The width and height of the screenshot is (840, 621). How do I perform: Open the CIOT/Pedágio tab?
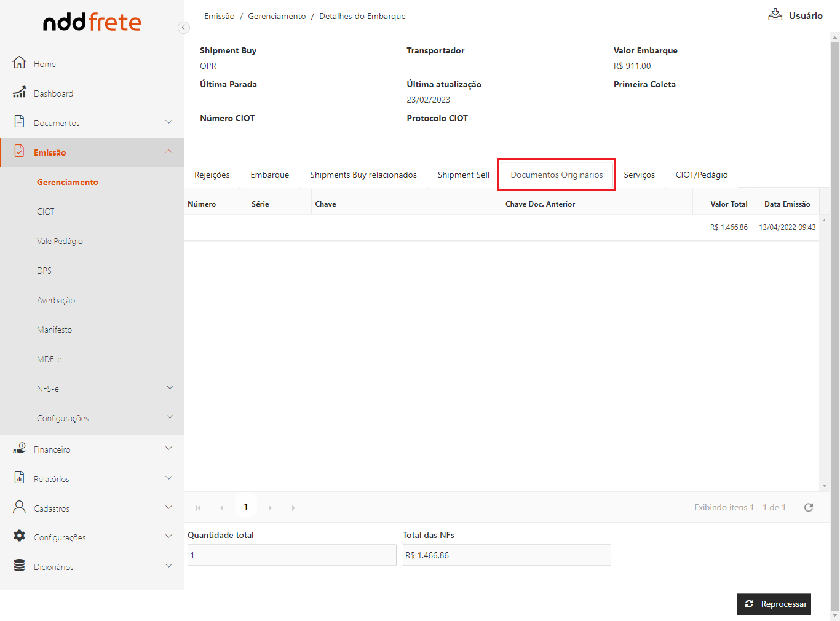click(702, 175)
